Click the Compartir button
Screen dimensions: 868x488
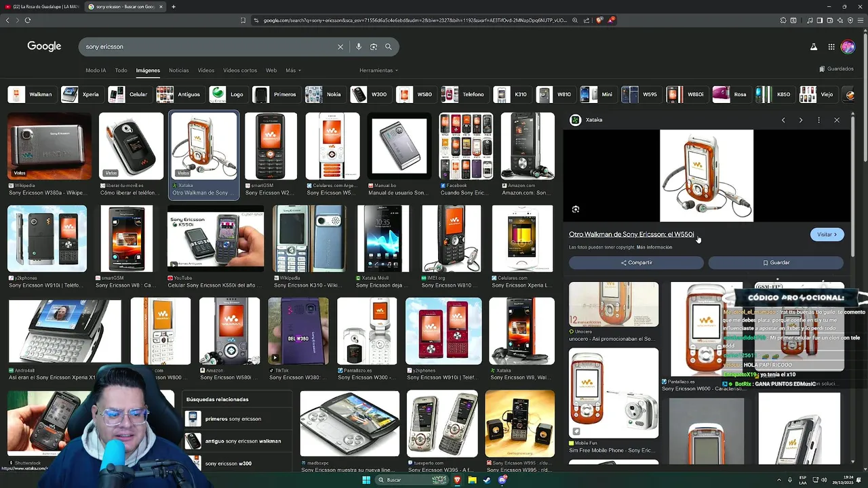[636, 262]
